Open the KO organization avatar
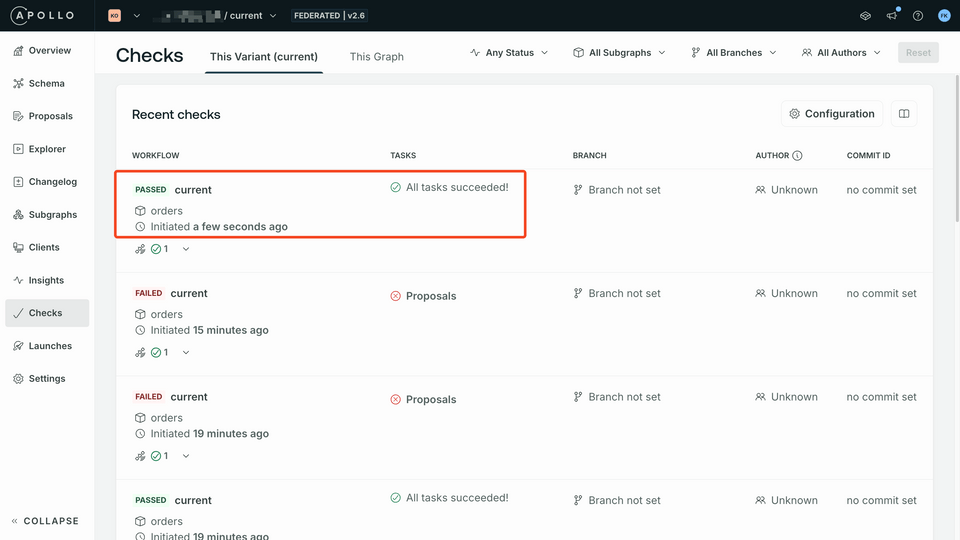The image size is (960, 540). pyautogui.click(x=114, y=15)
